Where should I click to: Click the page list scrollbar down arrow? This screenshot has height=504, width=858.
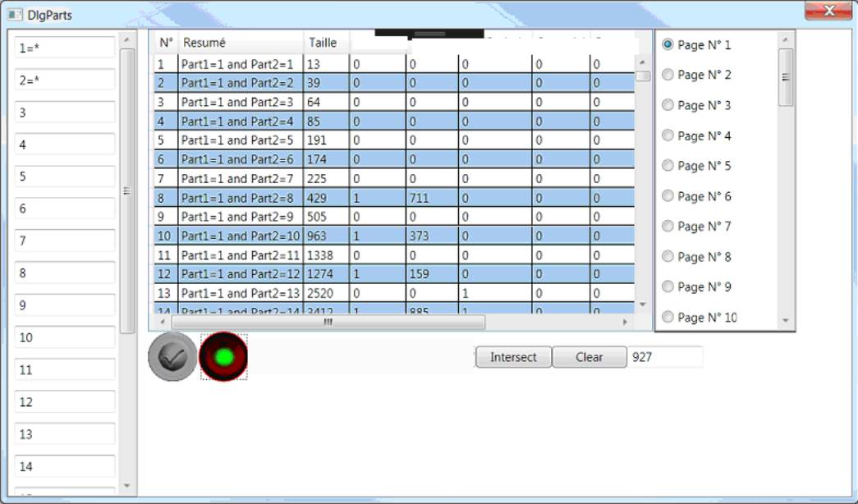pyautogui.click(x=786, y=321)
